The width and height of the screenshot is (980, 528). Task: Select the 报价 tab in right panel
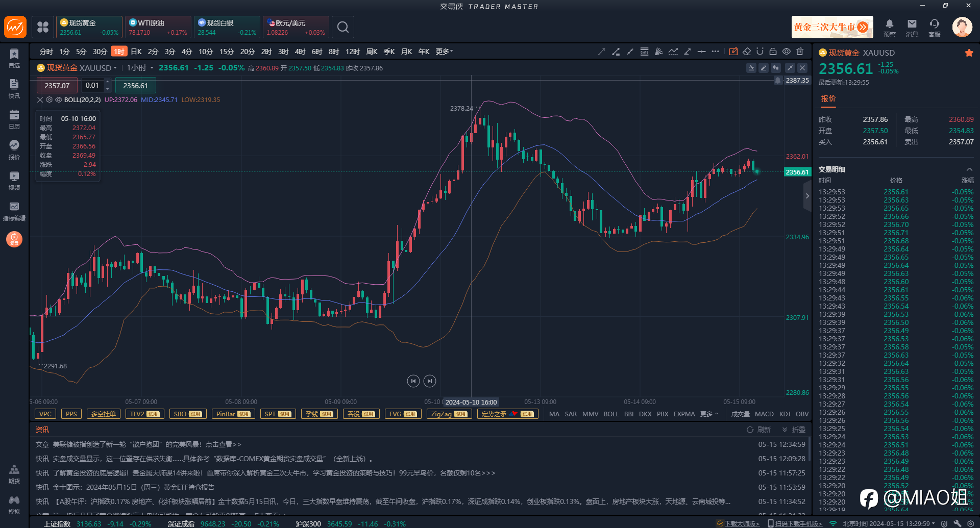point(828,98)
